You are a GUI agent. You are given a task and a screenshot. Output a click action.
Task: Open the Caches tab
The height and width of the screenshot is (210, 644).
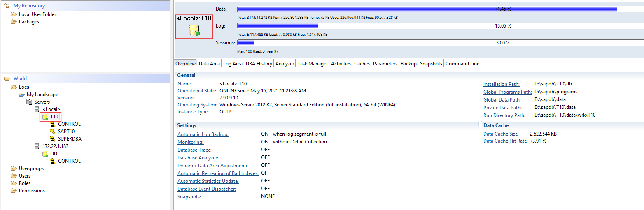(362, 64)
